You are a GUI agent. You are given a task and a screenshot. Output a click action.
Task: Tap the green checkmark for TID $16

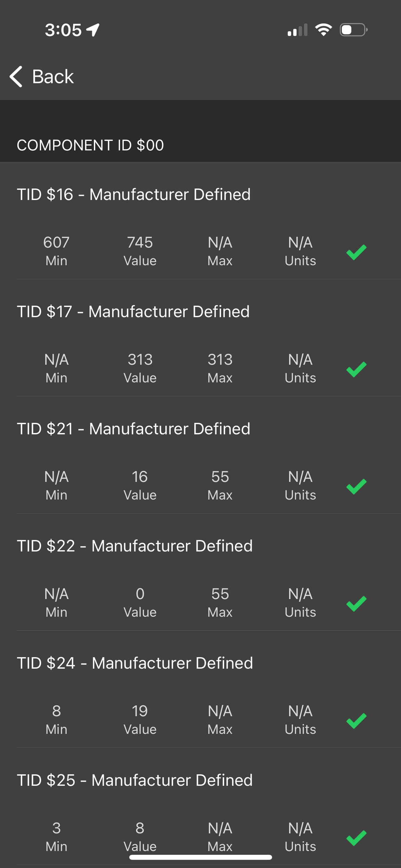(357, 252)
